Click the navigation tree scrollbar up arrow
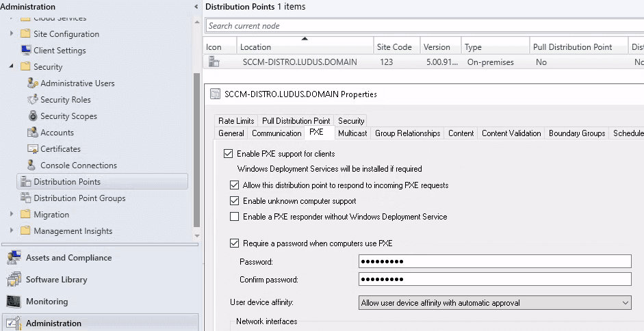The image size is (644, 331). tap(196, 22)
